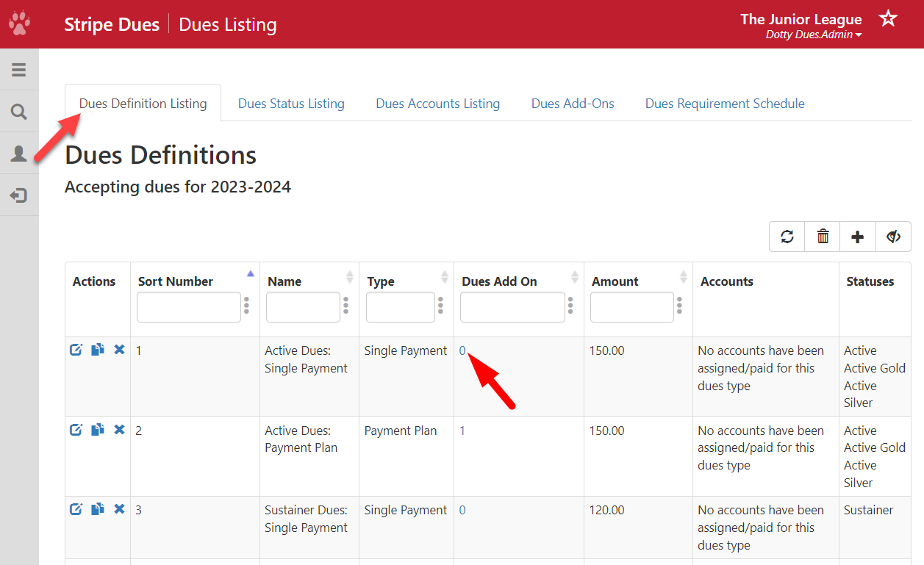Sort by the Sort Number column
The width and height of the screenshot is (924, 565).
[176, 281]
